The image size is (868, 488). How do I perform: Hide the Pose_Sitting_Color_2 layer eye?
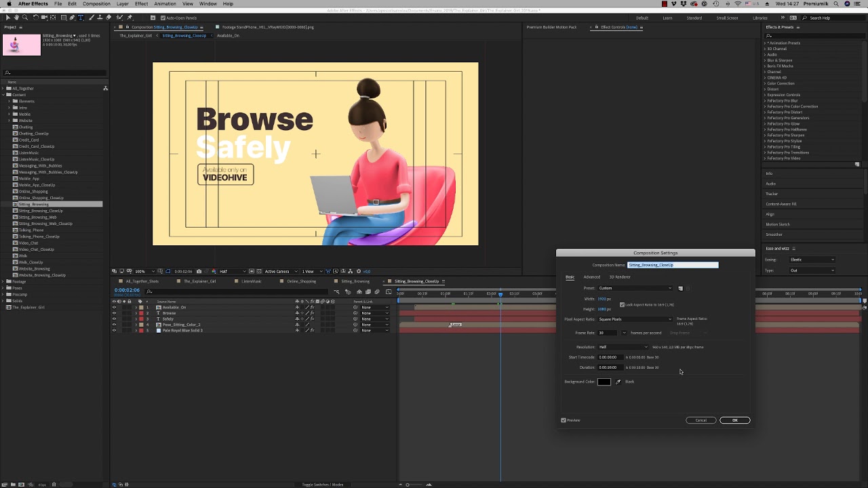click(x=114, y=325)
